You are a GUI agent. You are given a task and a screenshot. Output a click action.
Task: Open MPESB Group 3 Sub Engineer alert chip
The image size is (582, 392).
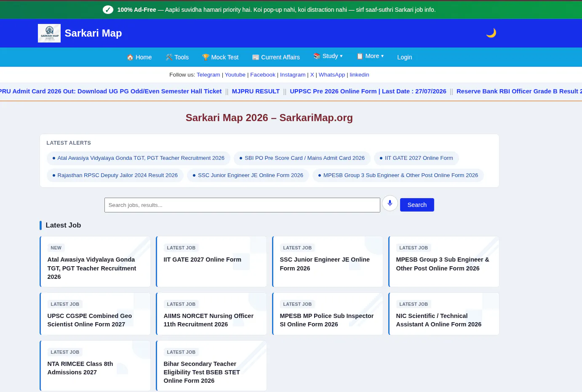point(398,175)
